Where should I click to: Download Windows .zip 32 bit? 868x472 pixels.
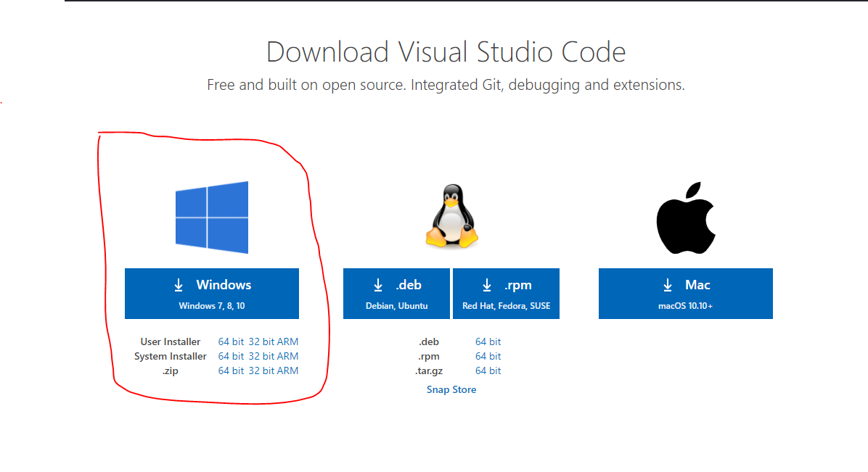(x=261, y=370)
